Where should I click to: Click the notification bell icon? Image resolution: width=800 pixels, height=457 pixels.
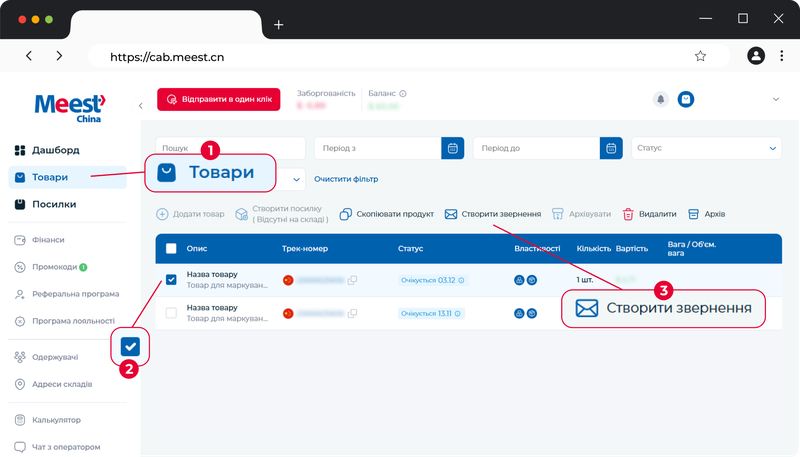tap(661, 99)
